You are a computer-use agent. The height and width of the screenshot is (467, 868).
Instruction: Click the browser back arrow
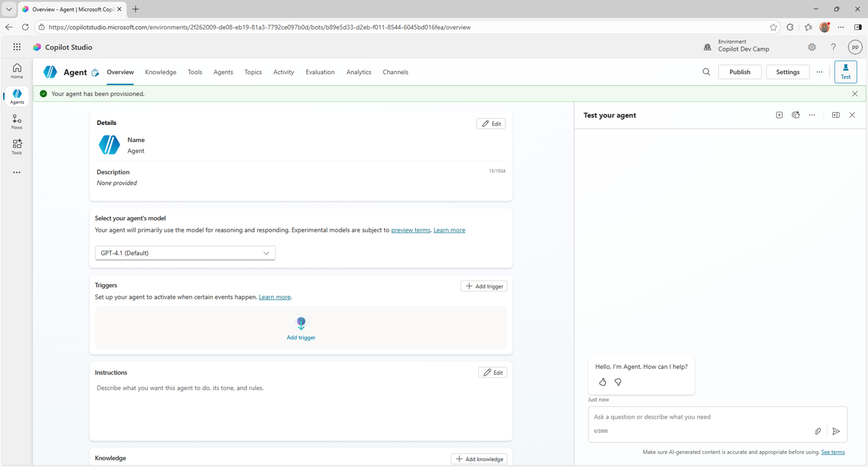pyautogui.click(x=9, y=27)
